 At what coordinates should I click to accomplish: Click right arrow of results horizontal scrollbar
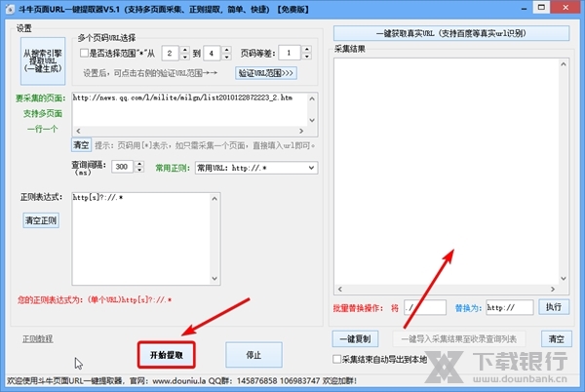click(x=553, y=289)
